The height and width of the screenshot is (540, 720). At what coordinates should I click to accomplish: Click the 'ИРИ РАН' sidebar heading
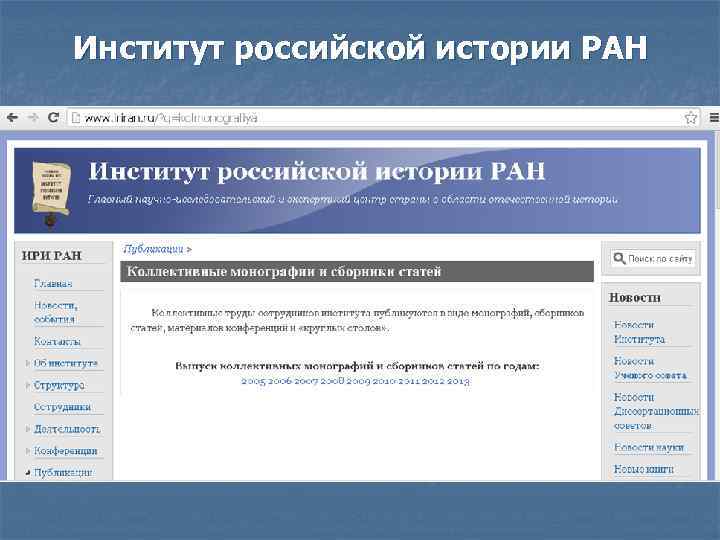[52, 256]
